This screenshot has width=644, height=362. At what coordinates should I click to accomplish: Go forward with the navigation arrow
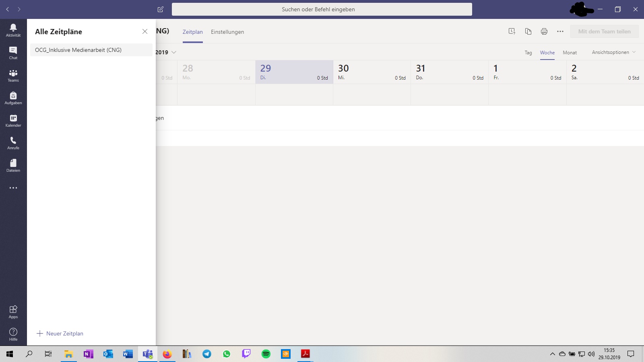tap(19, 9)
